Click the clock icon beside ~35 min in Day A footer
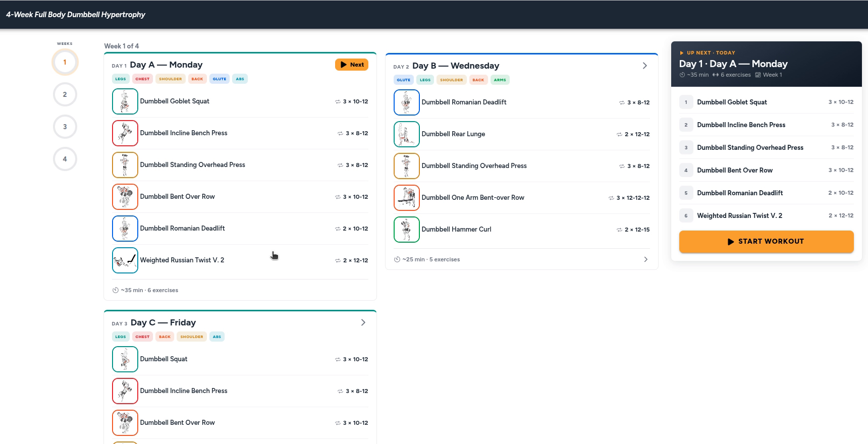 116,290
